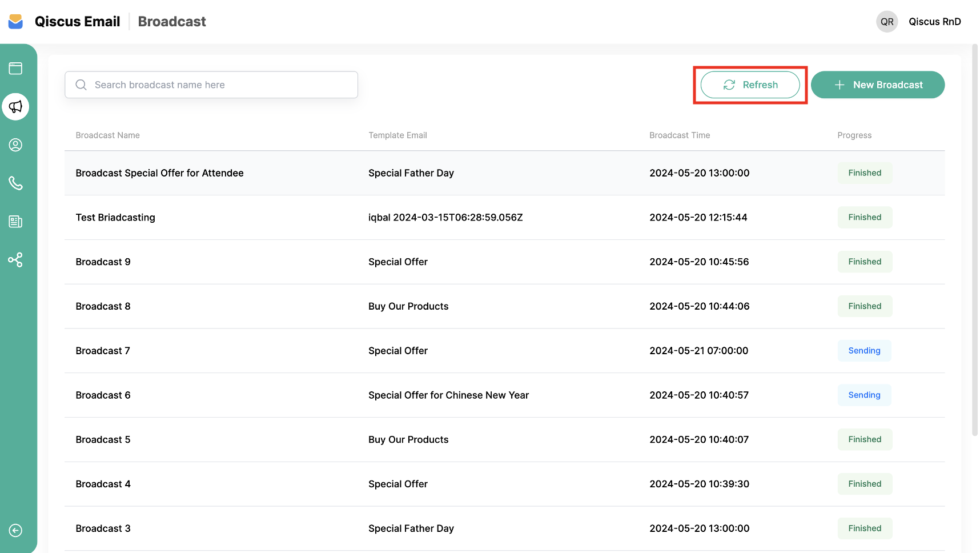The image size is (980, 553).
Task: Open Broadcast Special Offer for Attendee row
Action: click(159, 173)
